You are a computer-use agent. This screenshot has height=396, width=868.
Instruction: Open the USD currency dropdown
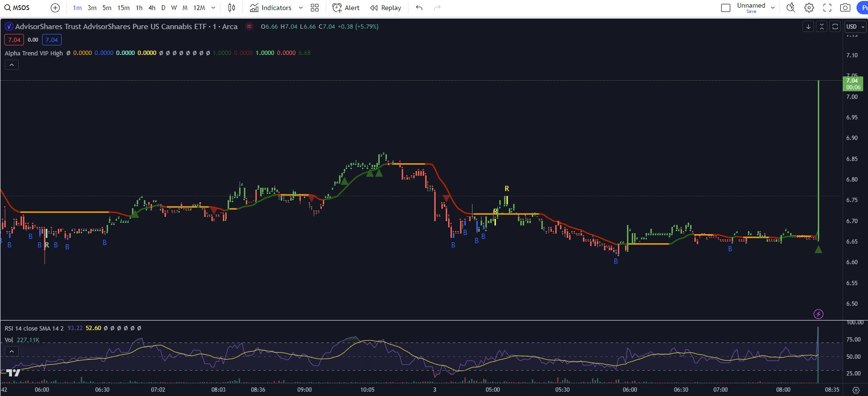click(x=855, y=27)
